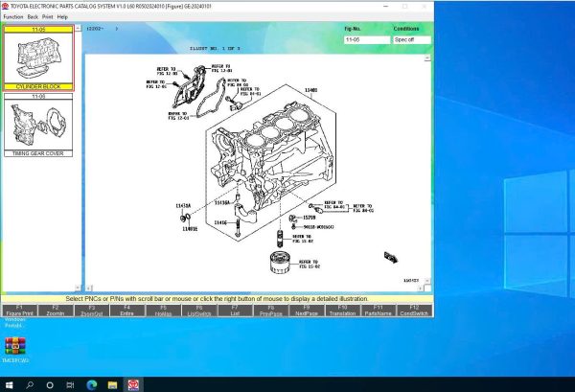Open the Print menu
Screen dimensions: 575x392
[x=47, y=17]
